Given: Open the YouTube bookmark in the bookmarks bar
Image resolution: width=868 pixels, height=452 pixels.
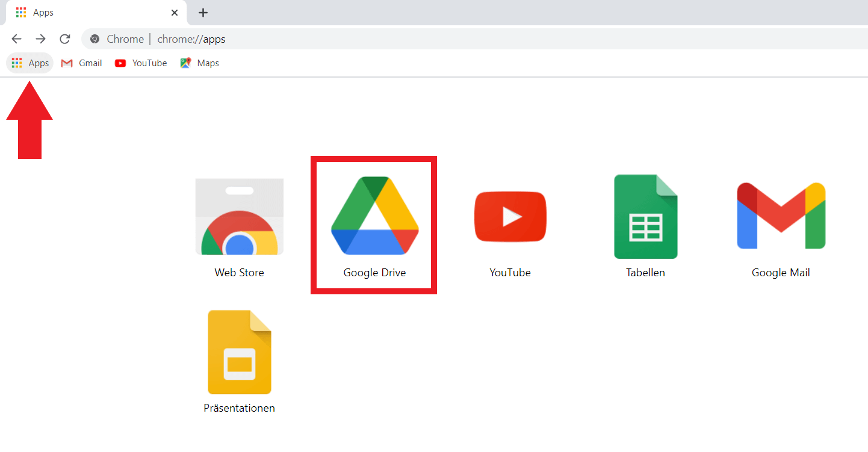Looking at the screenshot, I should pyautogui.click(x=141, y=63).
